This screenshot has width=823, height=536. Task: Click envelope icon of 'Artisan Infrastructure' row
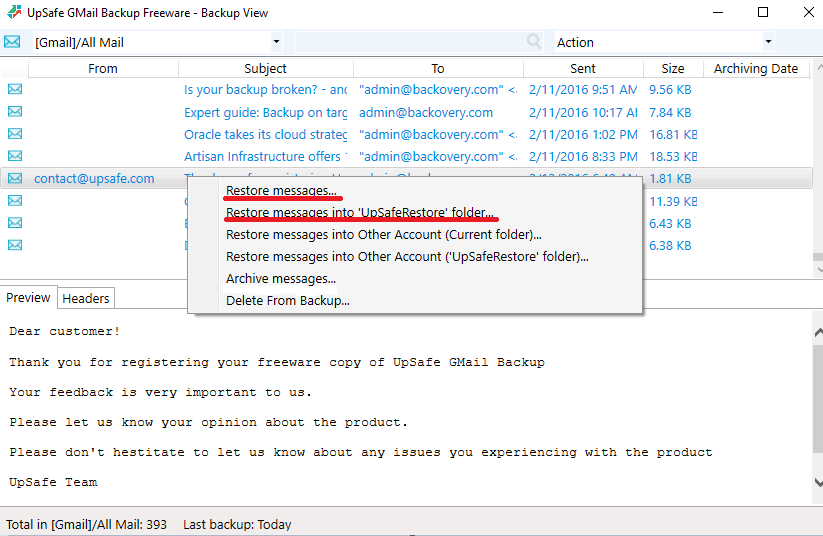pos(15,156)
